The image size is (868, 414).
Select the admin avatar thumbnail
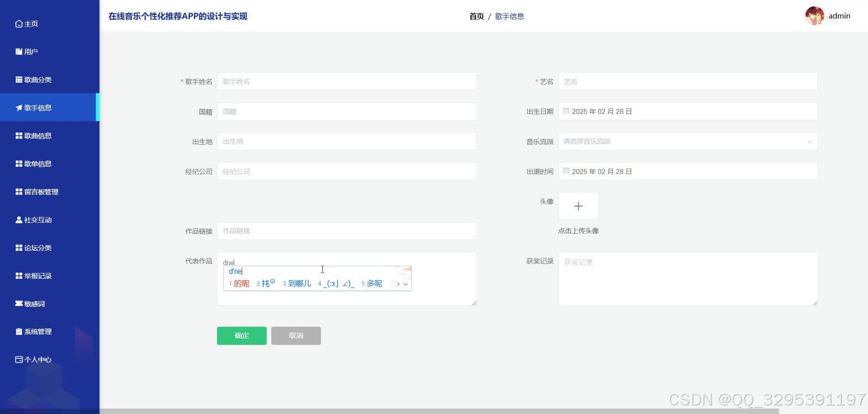click(x=814, y=15)
